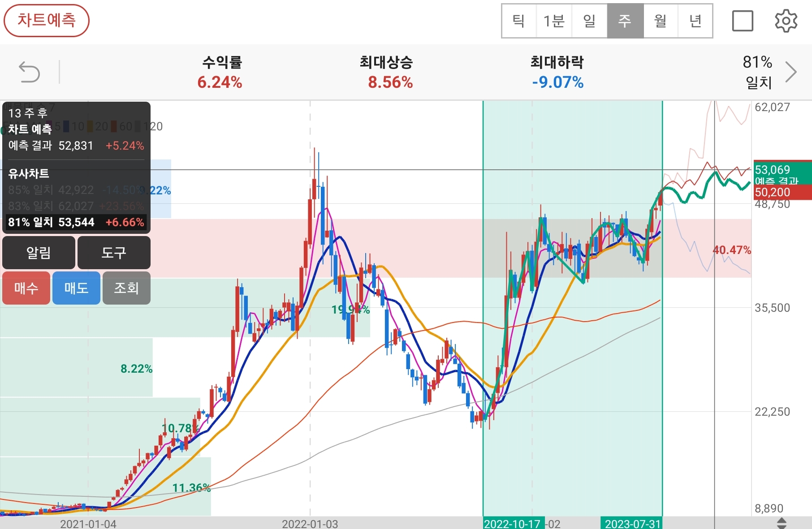The width and height of the screenshot is (812, 529).
Task: Click the undo back arrow icon
Action: tap(30, 72)
